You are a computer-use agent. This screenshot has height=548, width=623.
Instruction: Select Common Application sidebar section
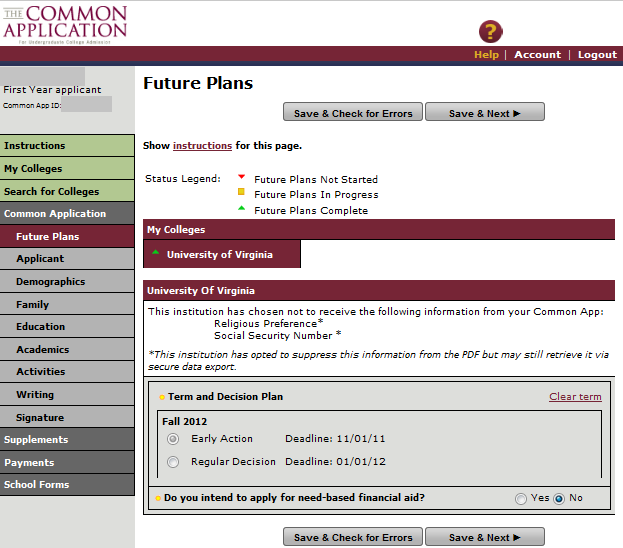[x=67, y=213]
